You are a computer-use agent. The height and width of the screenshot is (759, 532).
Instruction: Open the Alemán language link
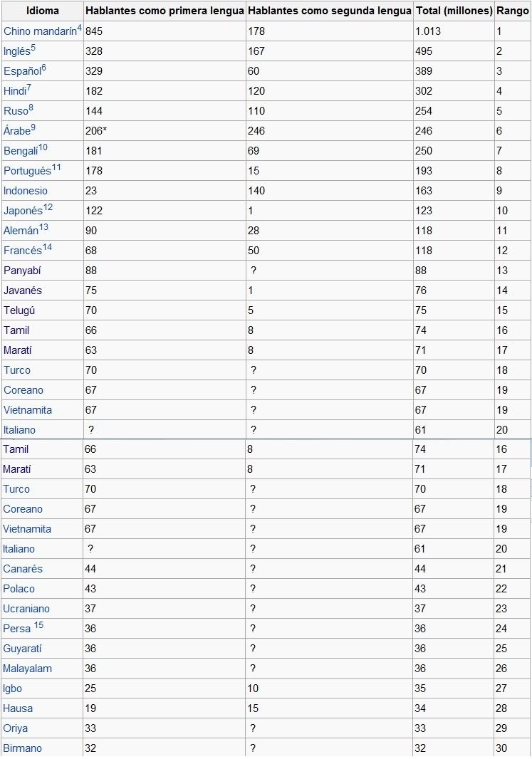point(21,231)
